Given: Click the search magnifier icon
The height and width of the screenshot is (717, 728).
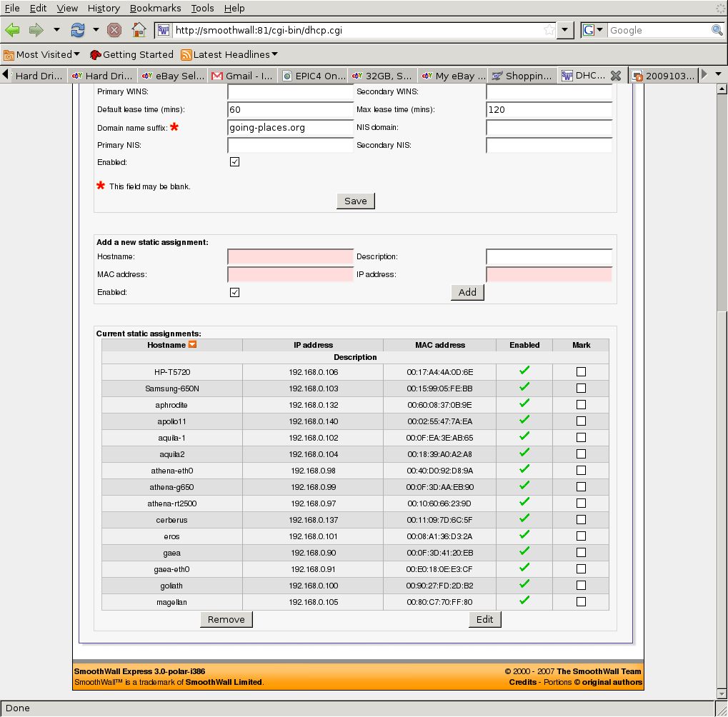Looking at the screenshot, I should click(x=717, y=30).
